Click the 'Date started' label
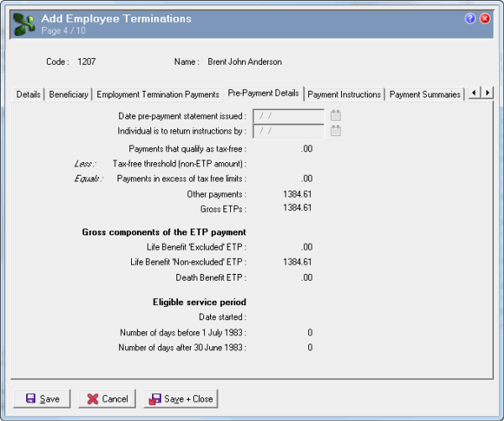This screenshot has width=504, height=421. pyautogui.click(x=223, y=317)
